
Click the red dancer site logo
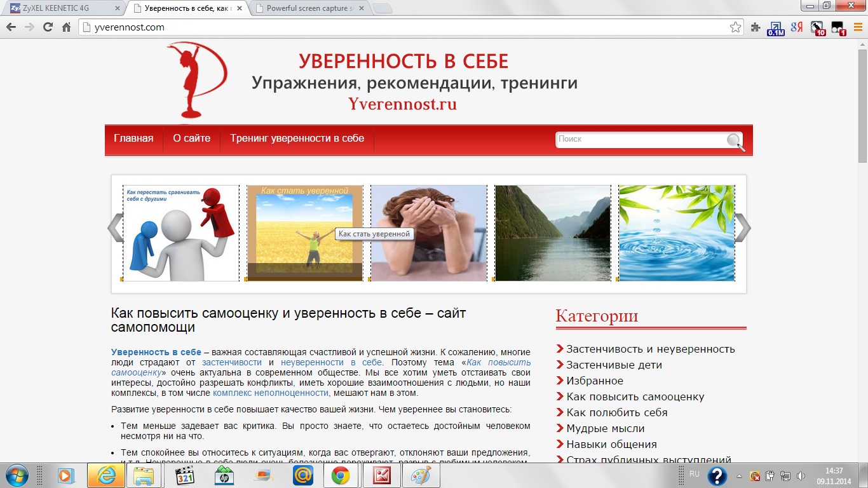[196, 80]
